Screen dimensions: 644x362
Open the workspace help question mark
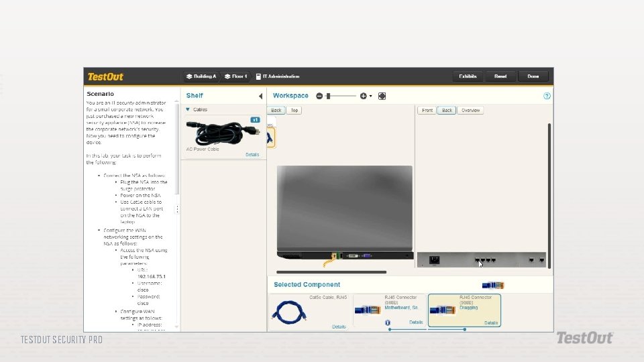[547, 96]
